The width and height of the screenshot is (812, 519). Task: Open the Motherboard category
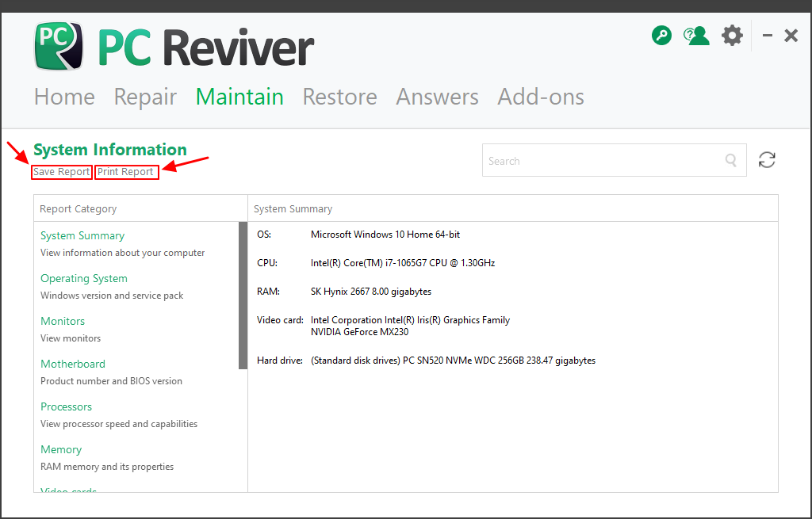[73, 364]
